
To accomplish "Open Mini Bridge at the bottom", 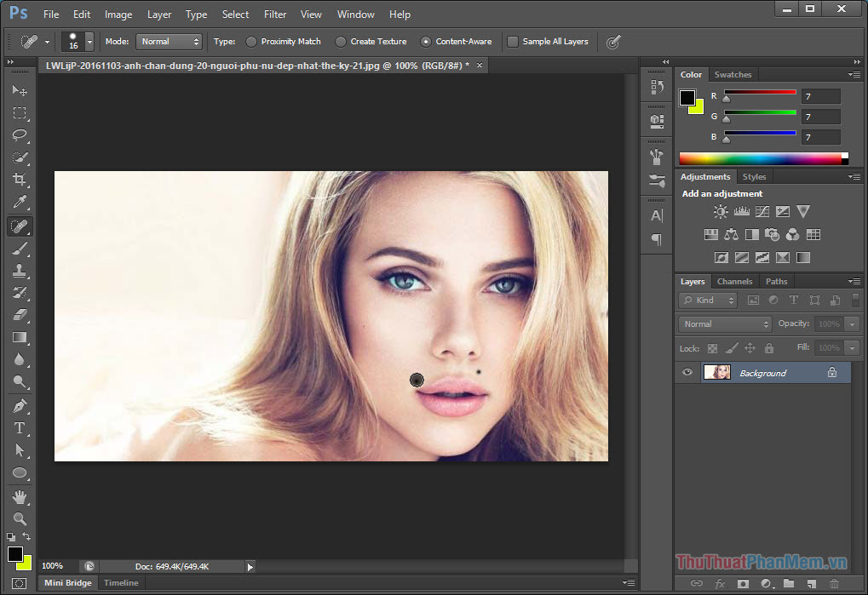I will coord(67,582).
